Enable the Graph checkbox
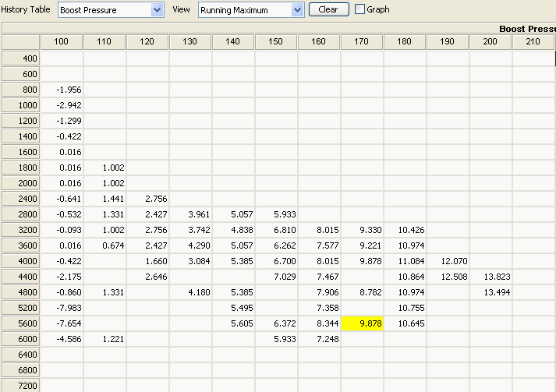 (x=359, y=9)
